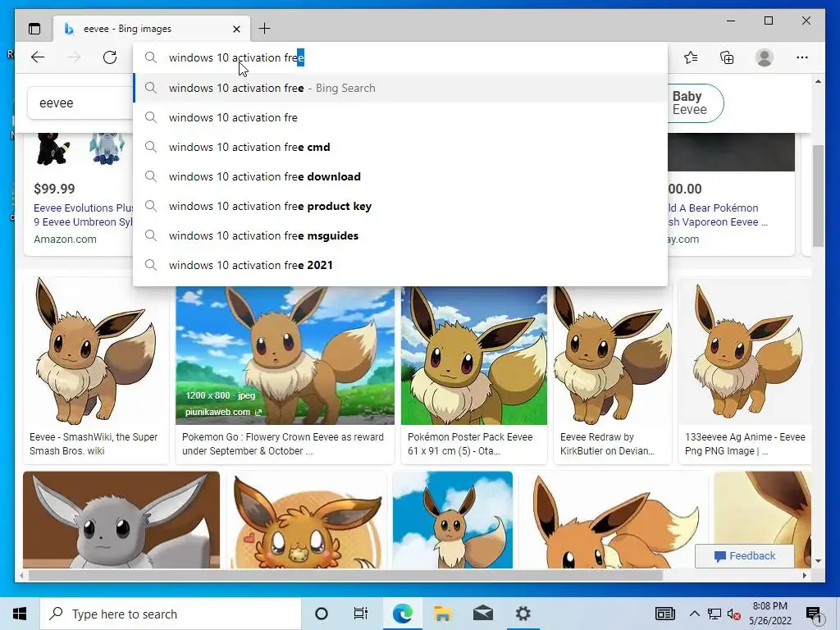Select suggestion 'windows 10 activation fre'
The width and height of the screenshot is (840, 630).
(x=400, y=117)
